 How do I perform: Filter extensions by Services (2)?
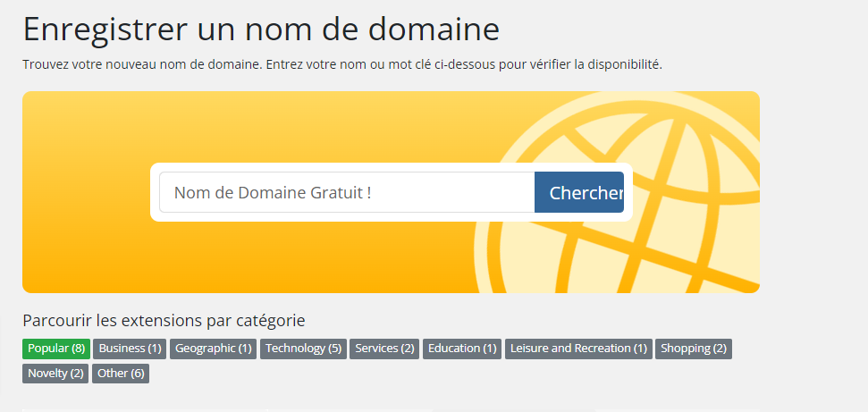[384, 349]
